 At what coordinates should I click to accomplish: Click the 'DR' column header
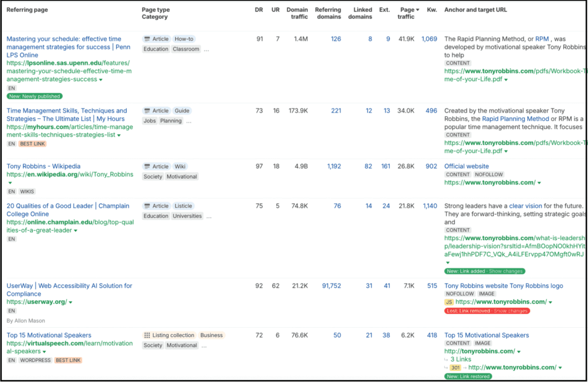point(258,9)
